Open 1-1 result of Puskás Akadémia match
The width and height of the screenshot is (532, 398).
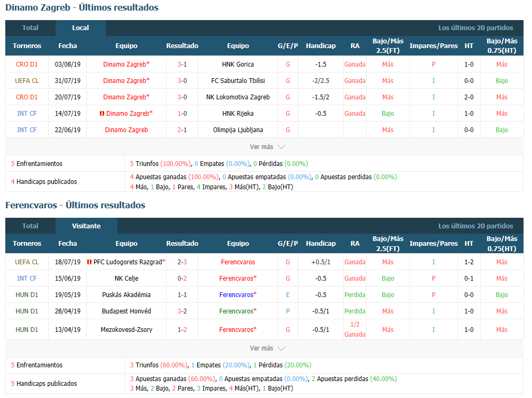click(x=182, y=294)
